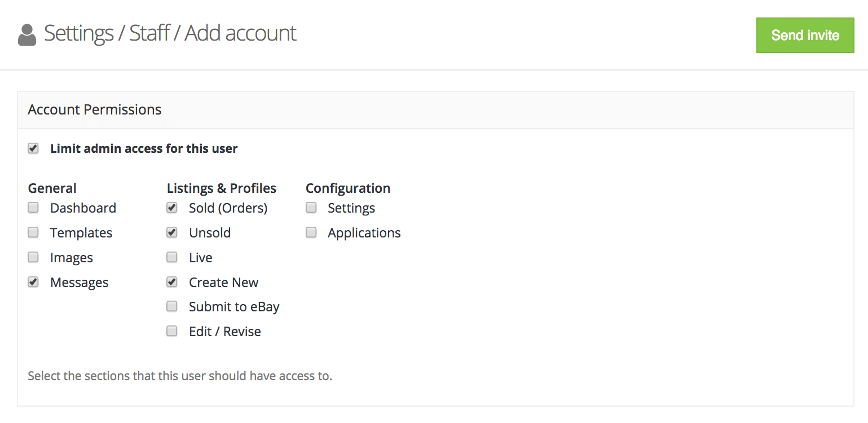Tick the Templates checkbox

pos(33,232)
